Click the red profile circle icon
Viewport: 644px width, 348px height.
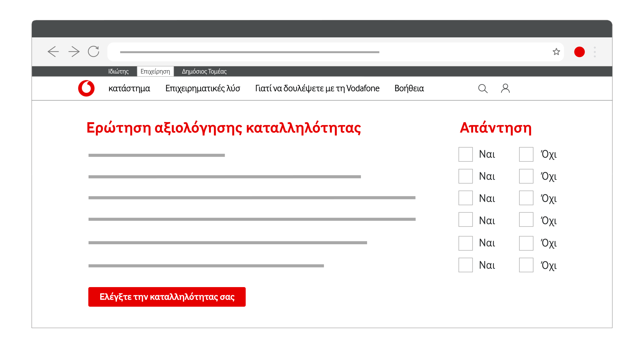point(579,52)
